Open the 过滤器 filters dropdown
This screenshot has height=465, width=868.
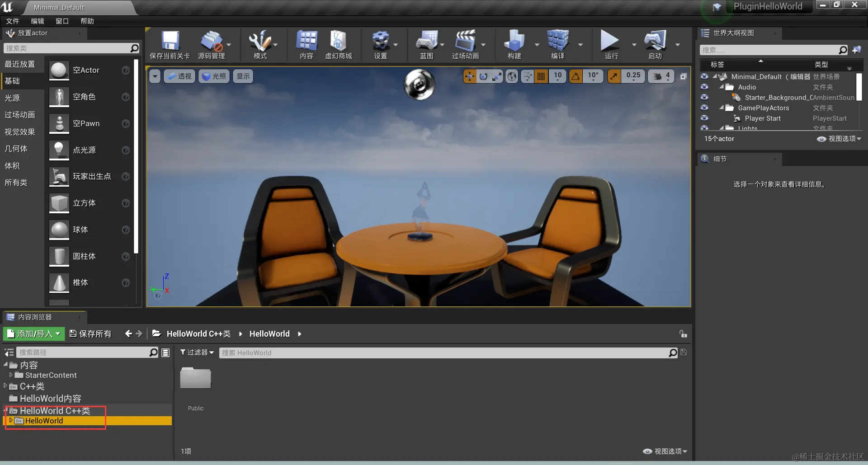click(197, 352)
